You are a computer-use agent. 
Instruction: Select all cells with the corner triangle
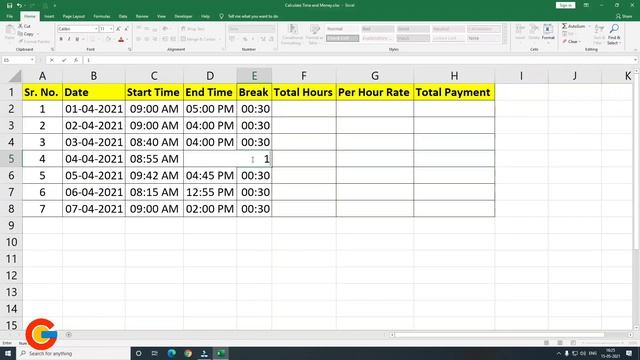point(15,76)
